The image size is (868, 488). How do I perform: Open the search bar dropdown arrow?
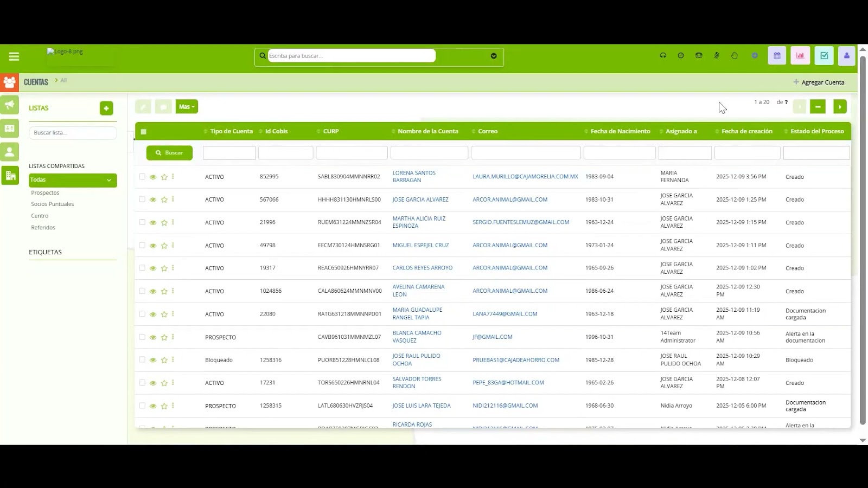[x=493, y=56]
